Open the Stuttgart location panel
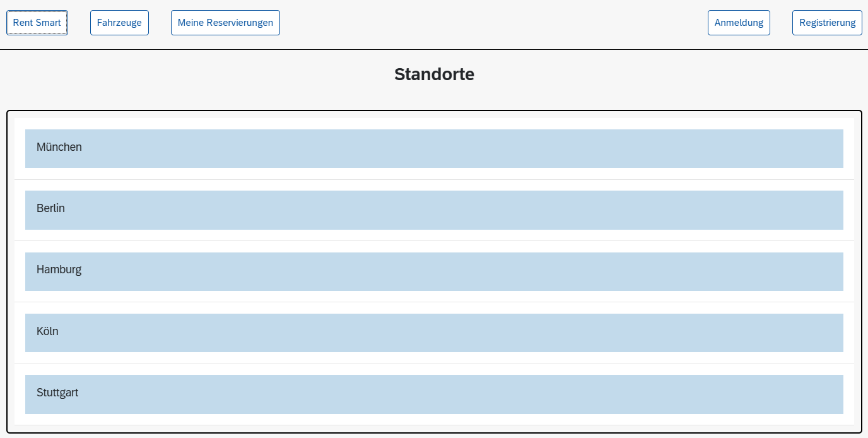 click(434, 394)
